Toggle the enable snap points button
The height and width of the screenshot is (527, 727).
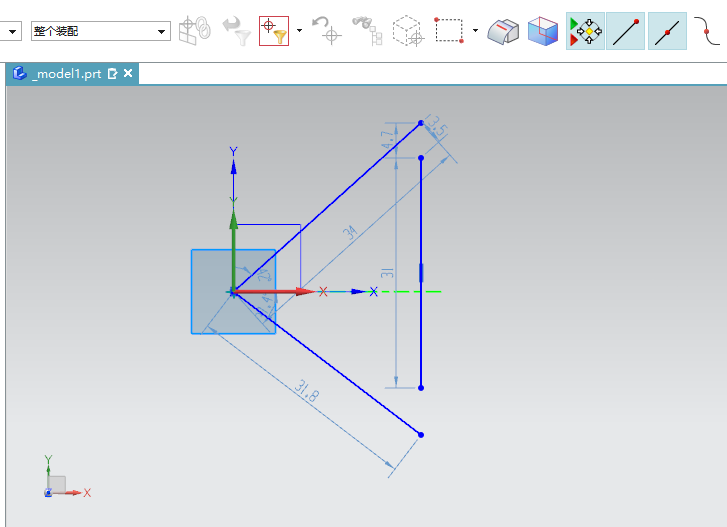pyautogui.click(x=585, y=31)
